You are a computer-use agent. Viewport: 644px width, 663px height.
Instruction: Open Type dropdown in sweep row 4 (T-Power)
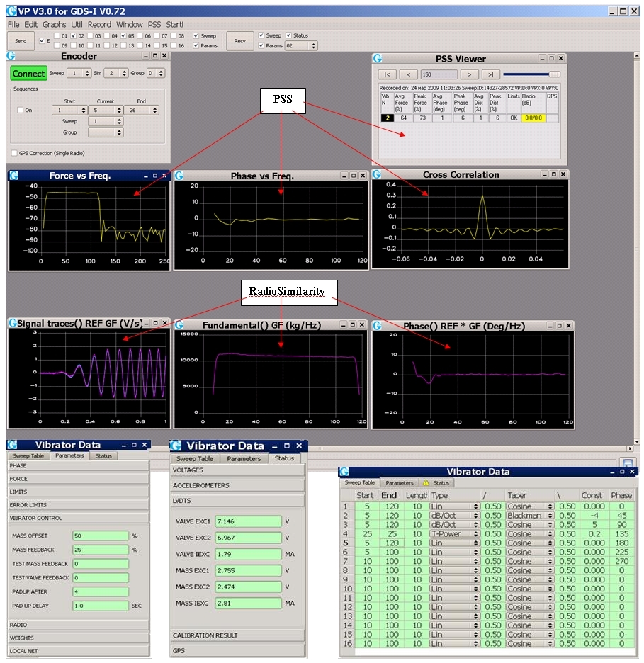click(455, 533)
